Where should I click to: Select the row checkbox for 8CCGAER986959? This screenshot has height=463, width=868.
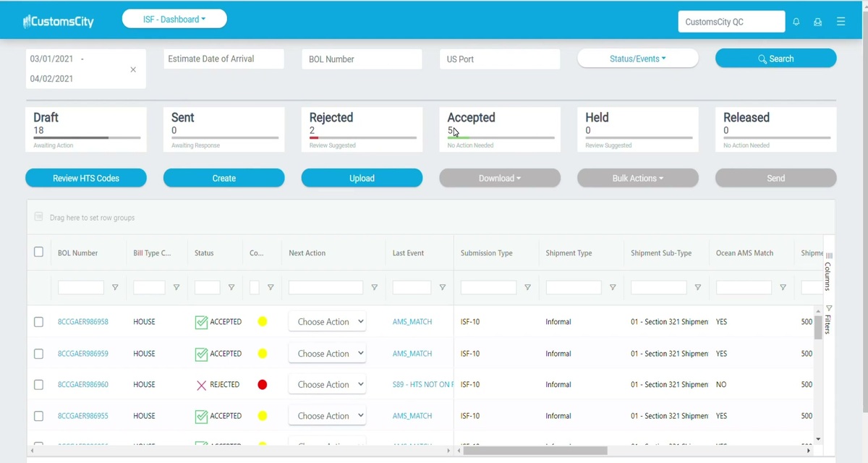pos(39,354)
